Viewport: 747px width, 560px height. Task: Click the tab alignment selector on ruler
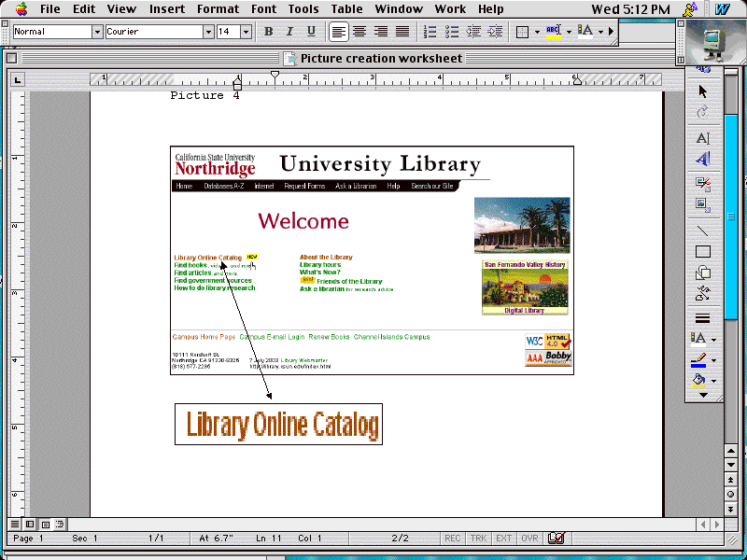18,80
